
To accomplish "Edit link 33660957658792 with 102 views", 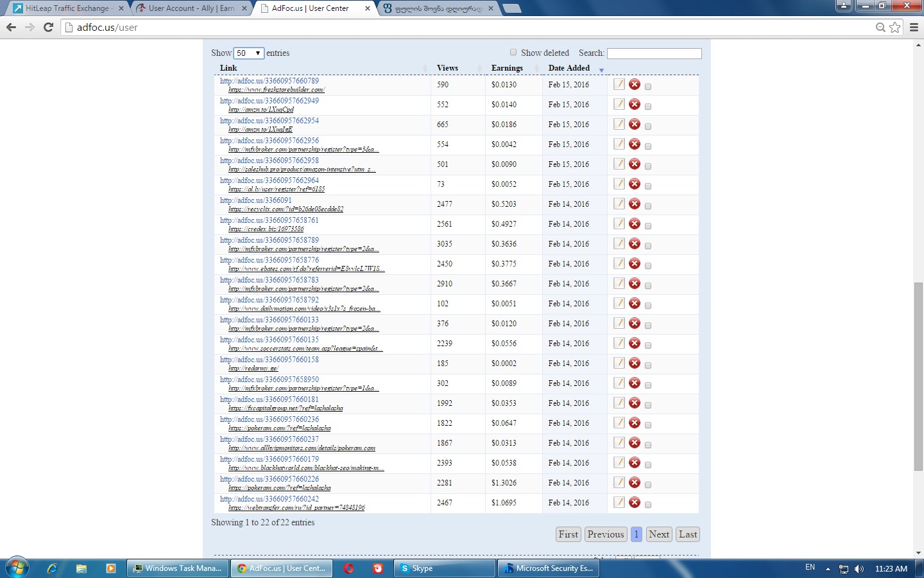I will [619, 303].
